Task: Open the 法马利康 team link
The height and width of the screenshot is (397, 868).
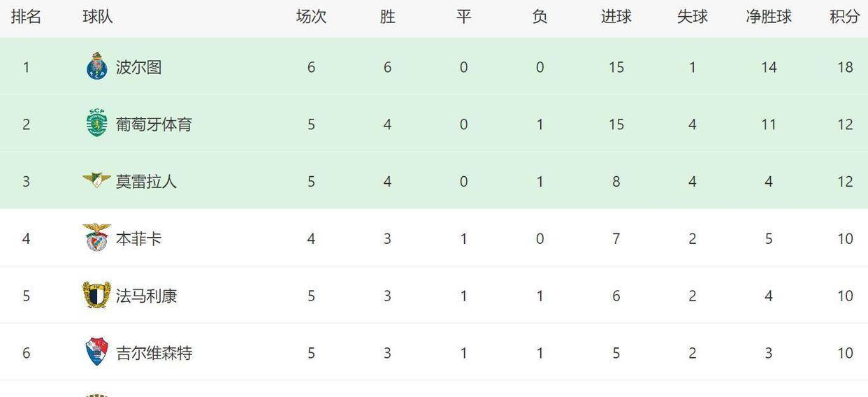Action: (146, 296)
